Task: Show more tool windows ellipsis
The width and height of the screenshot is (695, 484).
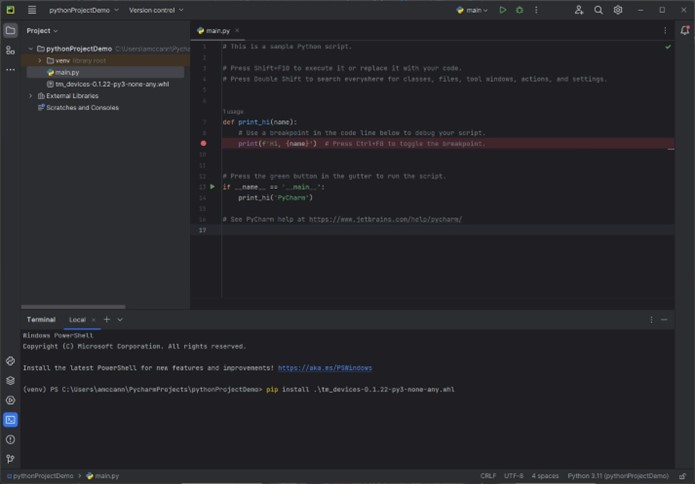Action: [x=10, y=70]
